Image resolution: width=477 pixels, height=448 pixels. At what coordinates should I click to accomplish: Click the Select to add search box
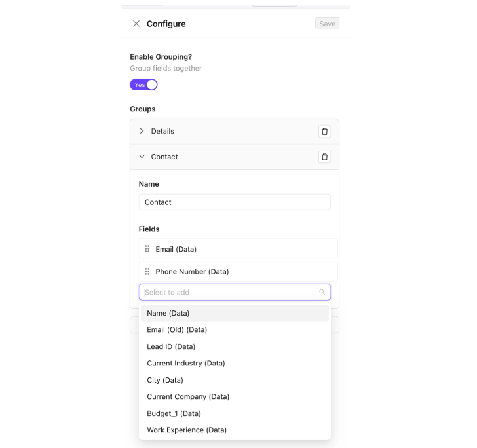point(229,292)
